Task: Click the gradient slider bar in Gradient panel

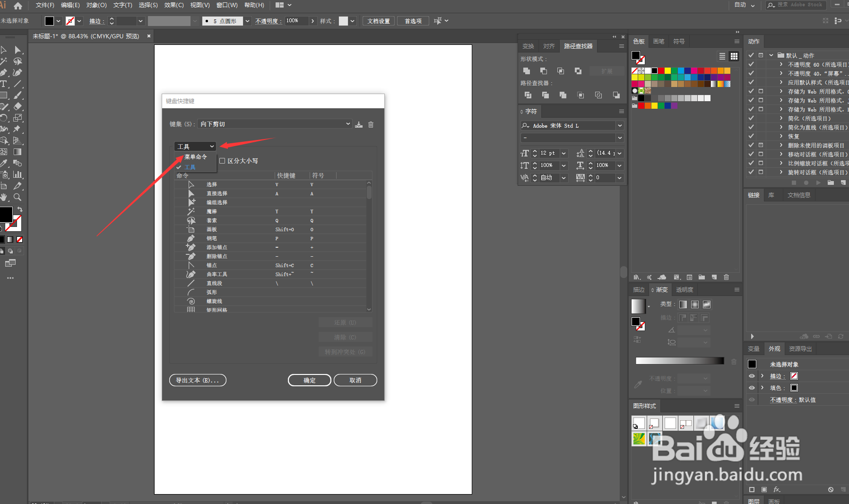Action: tap(680, 361)
